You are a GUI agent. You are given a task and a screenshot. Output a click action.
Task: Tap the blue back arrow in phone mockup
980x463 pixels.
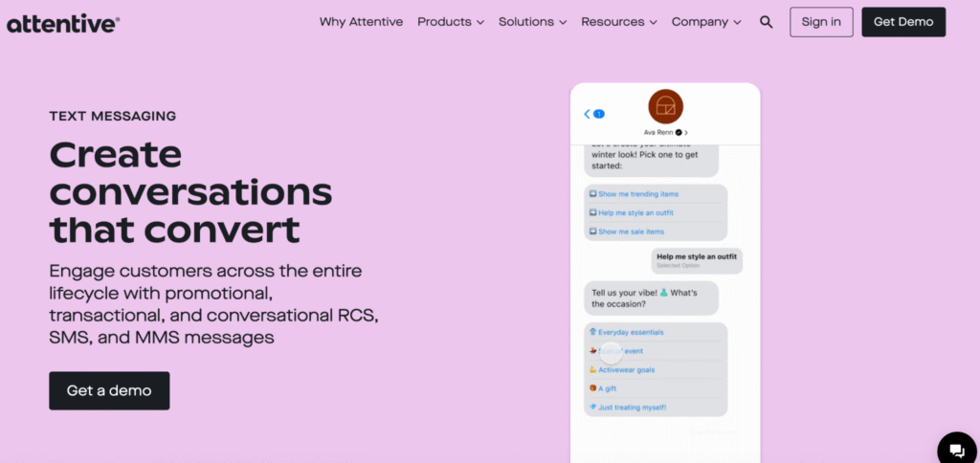[587, 114]
